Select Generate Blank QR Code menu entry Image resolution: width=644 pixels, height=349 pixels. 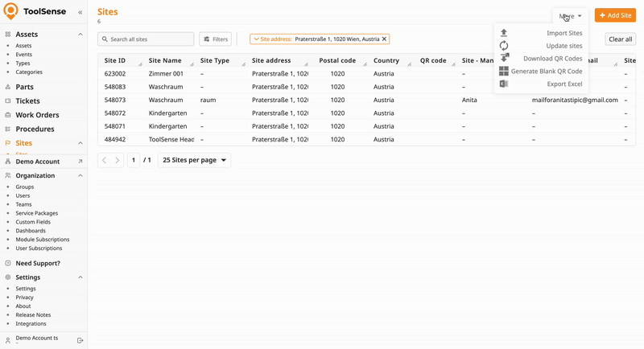(541, 71)
